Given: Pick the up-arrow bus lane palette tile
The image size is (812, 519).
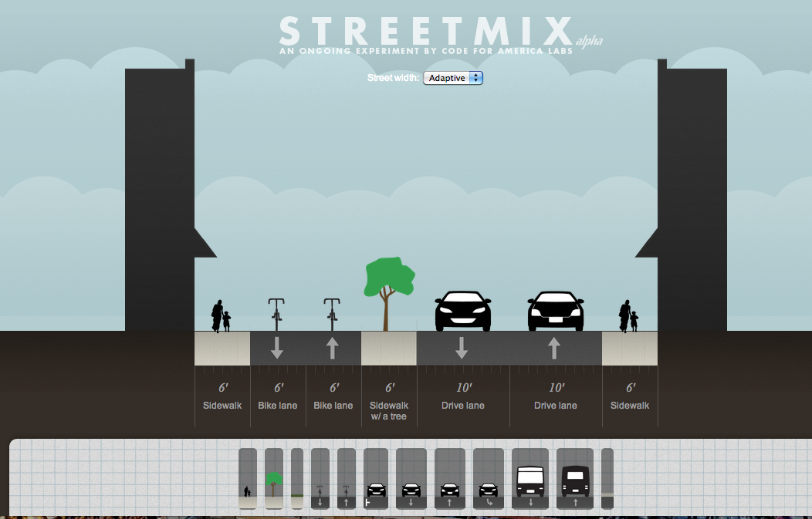Looking at the screenshot, I should click(x=575, y=479).
